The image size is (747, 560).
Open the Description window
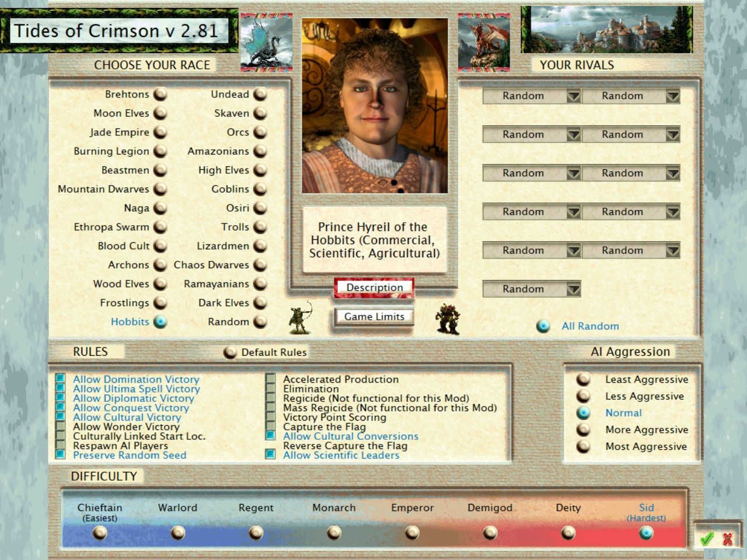[374, 288]
